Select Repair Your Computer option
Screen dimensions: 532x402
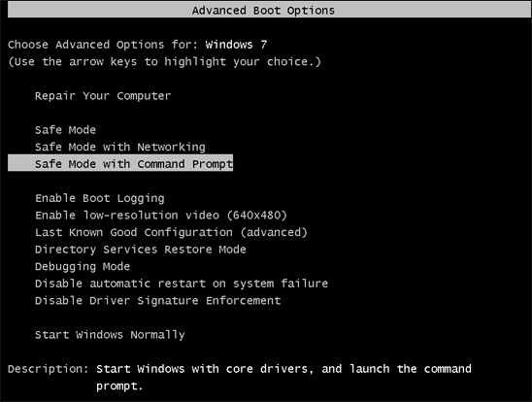pos(103,96)
